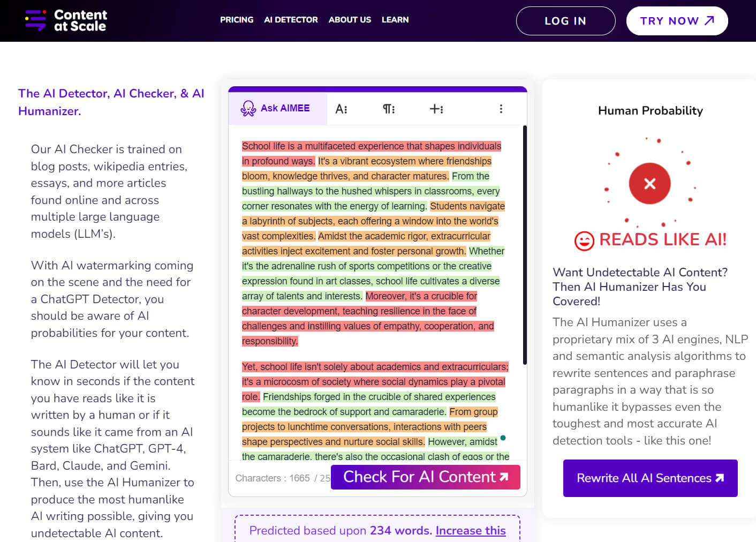Open the Ask AIMEE assistant
This screenshot has width=756, height=542.
click(x=277, y=108)
